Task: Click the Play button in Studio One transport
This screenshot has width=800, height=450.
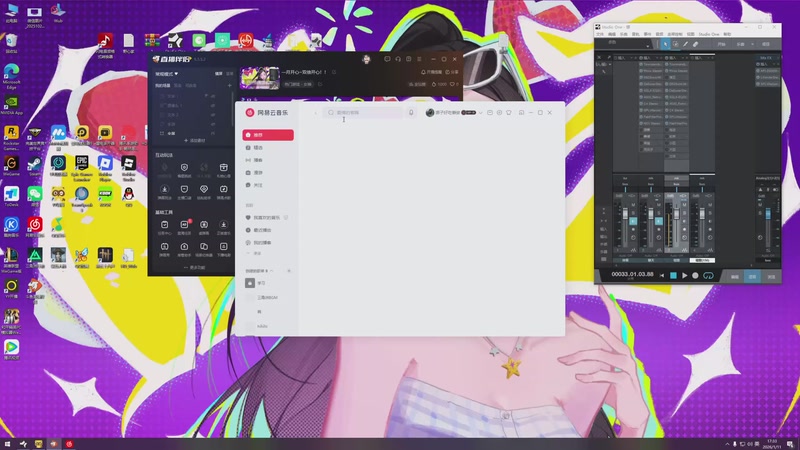Action: pos(685,276)
